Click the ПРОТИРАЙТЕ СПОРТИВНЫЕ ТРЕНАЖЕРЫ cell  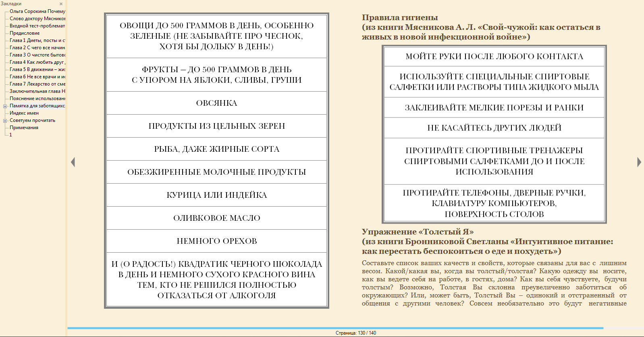tap(494, 161)
